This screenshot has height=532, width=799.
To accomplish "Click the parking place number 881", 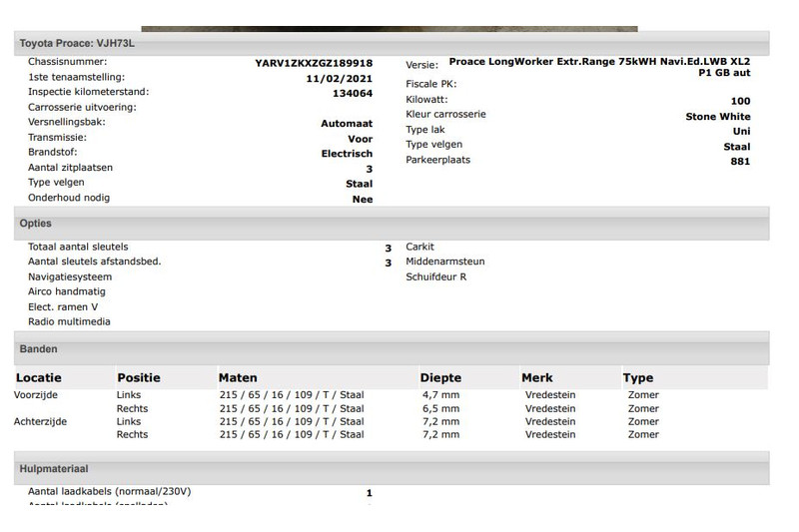I will 740,161.
